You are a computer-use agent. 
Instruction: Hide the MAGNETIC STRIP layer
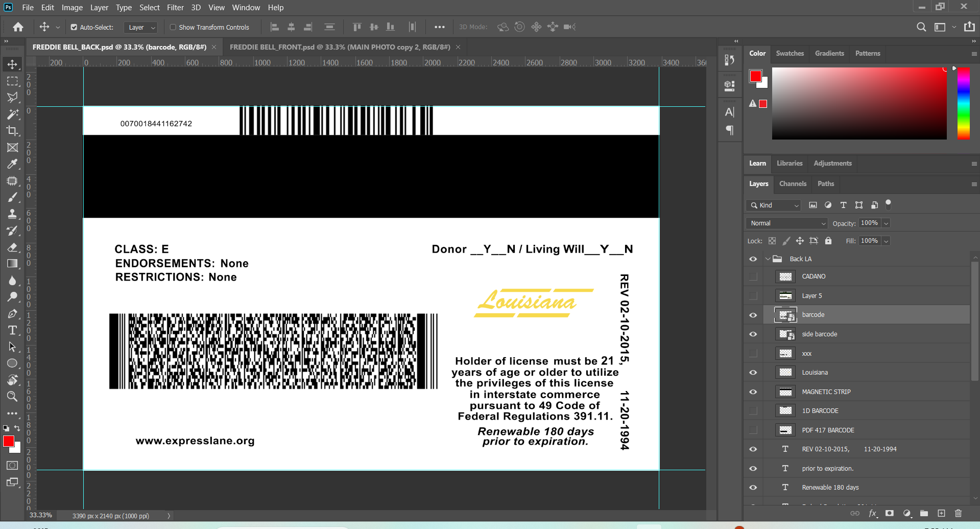tap(753, 392)
